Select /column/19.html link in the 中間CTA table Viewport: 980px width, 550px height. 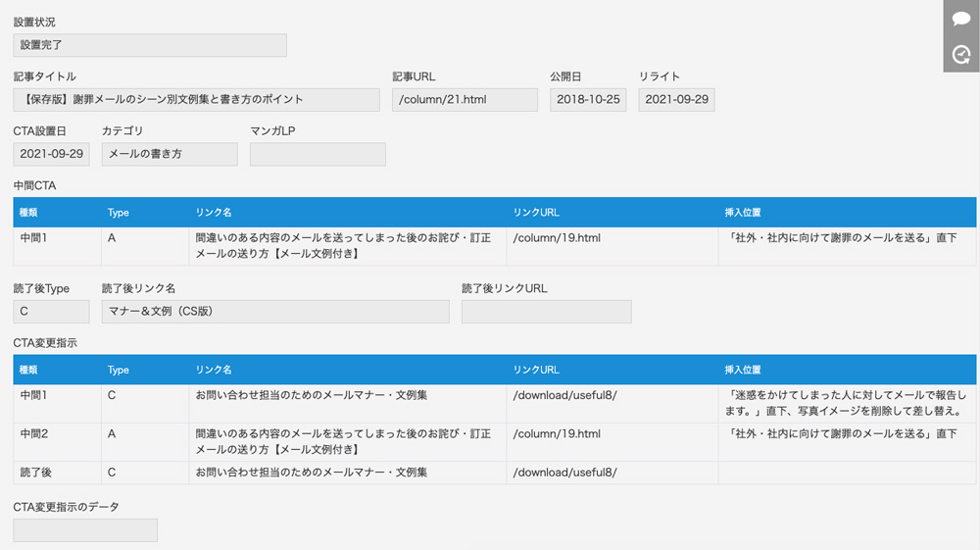(557, 238)
